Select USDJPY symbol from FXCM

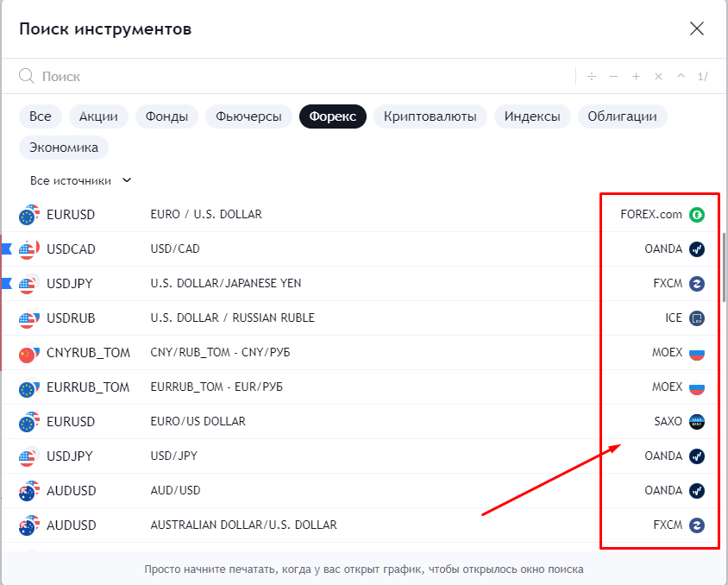coord(70,283)
